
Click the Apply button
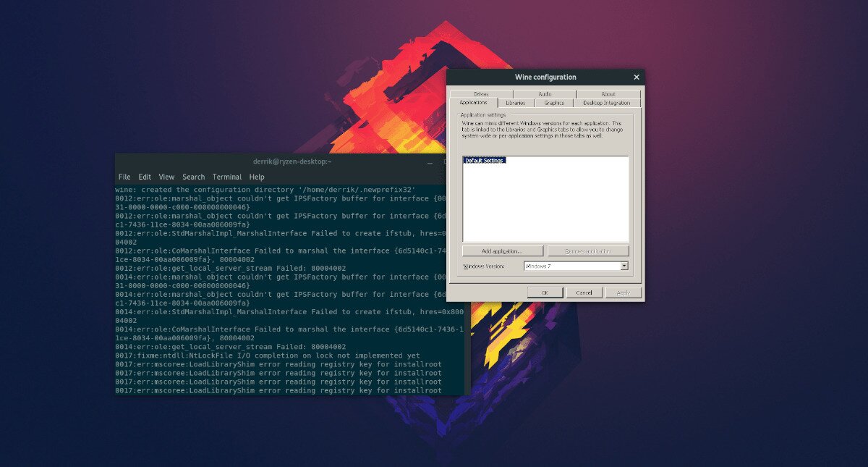pos(624,292)
